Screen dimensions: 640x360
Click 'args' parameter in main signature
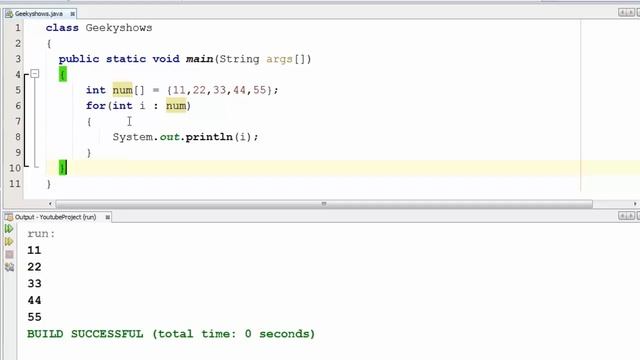click(279, 59)
